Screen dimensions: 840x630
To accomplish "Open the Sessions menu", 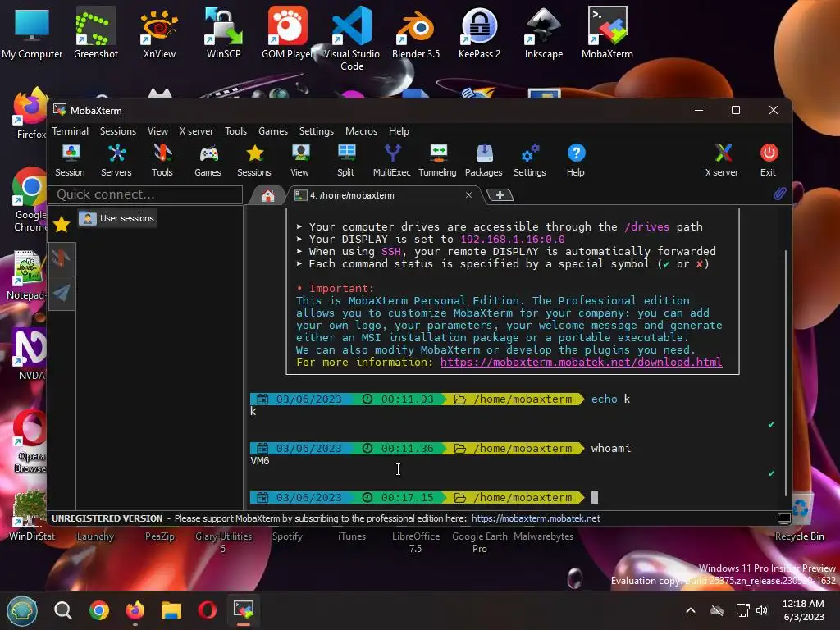I will coord(118,131).
